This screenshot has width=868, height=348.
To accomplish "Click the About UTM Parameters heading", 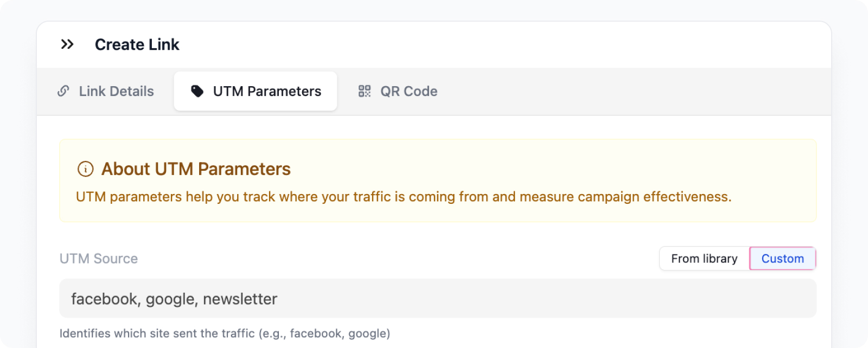I will pyautogui.click(x=196, y=169).
